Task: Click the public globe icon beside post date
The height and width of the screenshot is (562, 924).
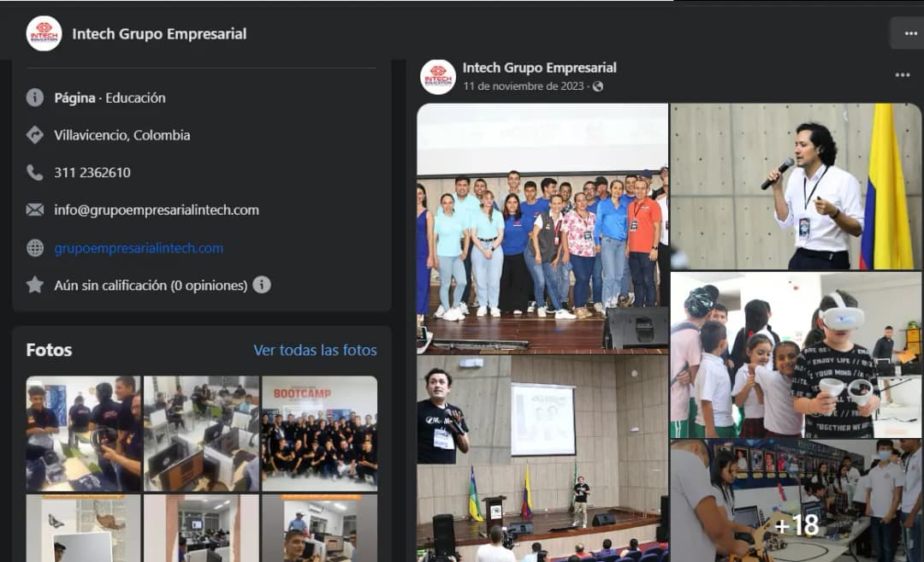Action: [598, 86]
